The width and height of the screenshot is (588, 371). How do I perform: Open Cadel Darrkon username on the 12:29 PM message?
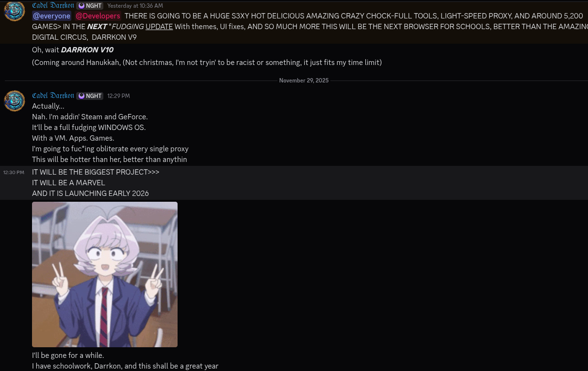pyautogui.click(x=53, y=96)
